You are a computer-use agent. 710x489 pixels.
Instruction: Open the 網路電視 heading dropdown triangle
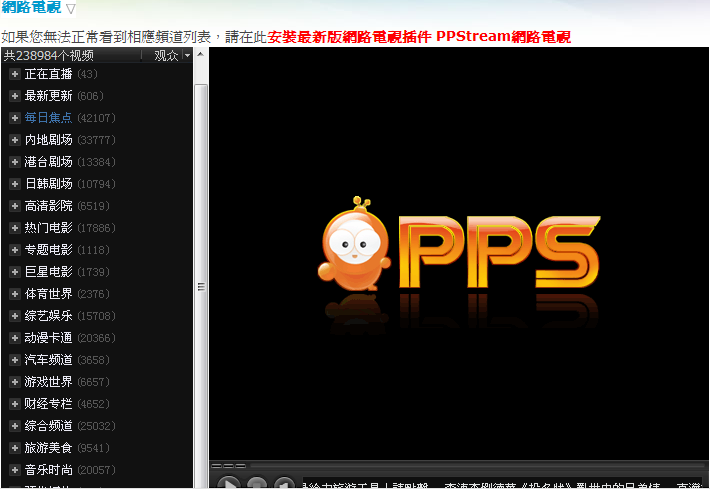(x=70, y=8)
